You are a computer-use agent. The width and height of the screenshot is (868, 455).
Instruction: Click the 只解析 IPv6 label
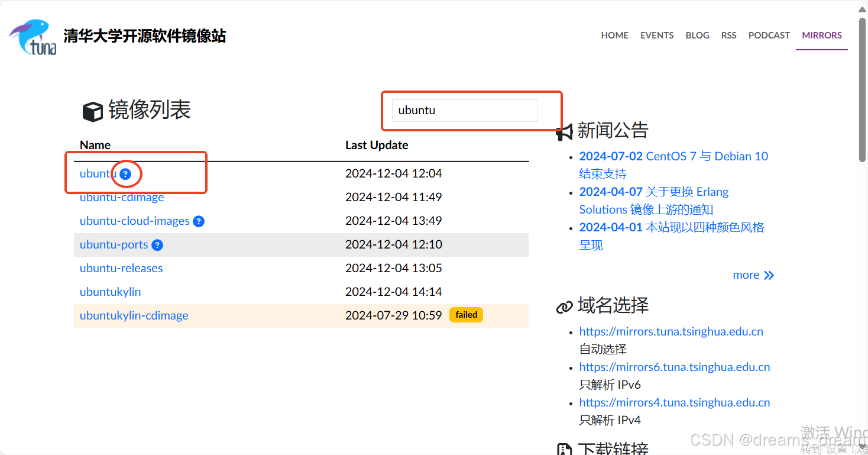coord(610,385)
